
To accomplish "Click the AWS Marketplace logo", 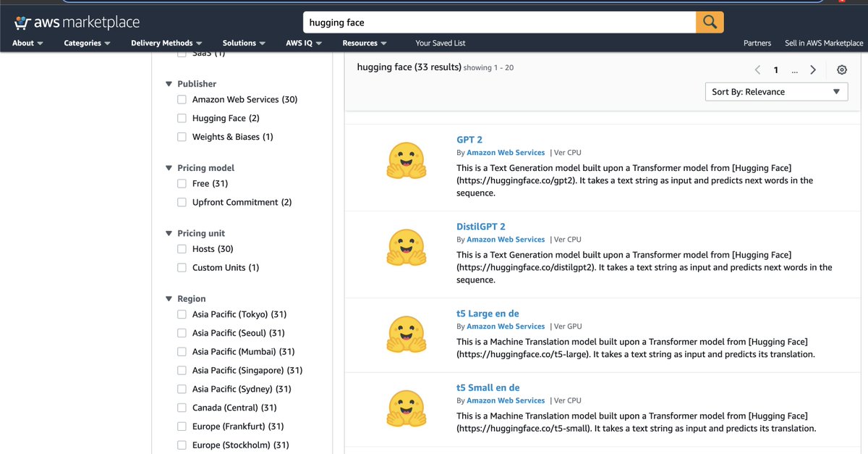I will (x=77, y=23).
